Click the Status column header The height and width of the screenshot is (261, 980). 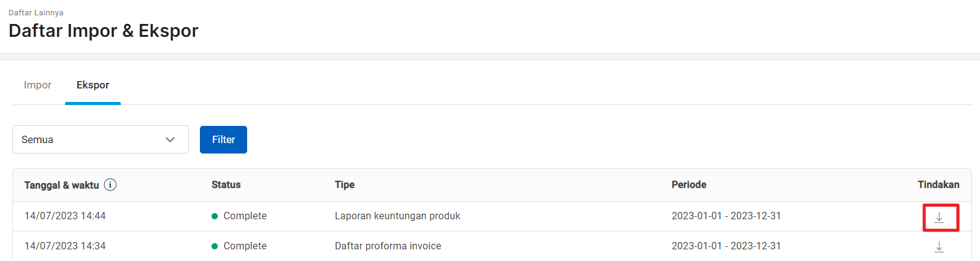[226, 184]
